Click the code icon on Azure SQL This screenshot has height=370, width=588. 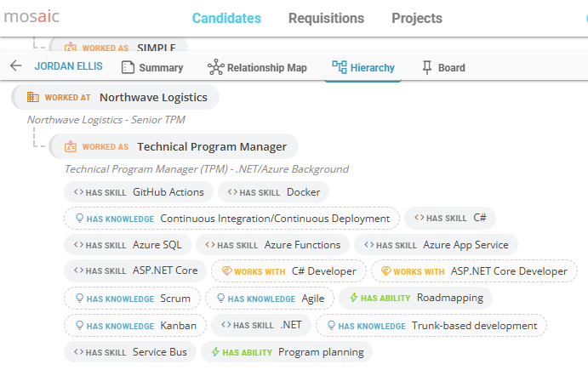[79, 245]
